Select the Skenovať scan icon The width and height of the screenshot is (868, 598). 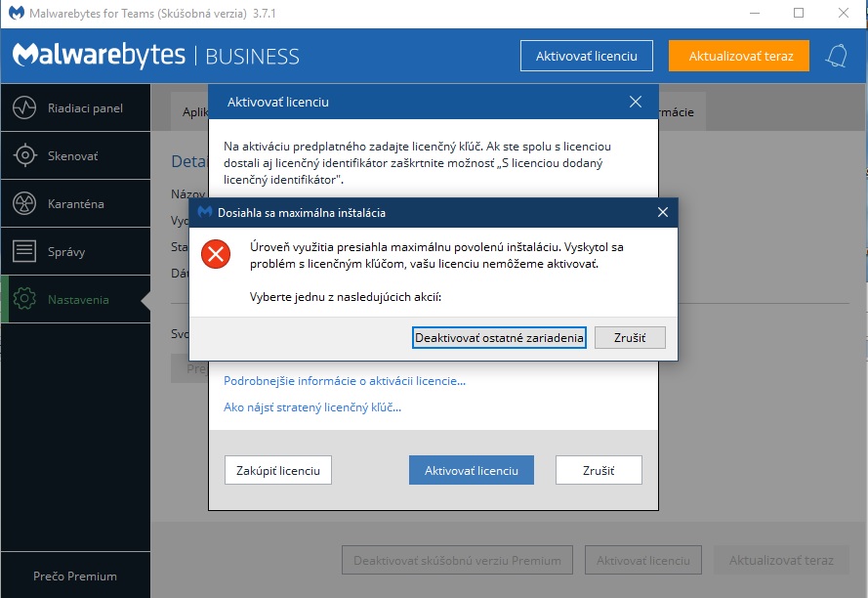[24, 155]
